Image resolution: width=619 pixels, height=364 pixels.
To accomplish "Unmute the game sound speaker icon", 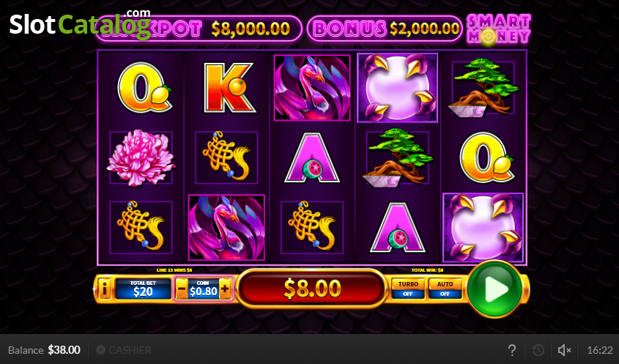I will click(x=564, y=350).
